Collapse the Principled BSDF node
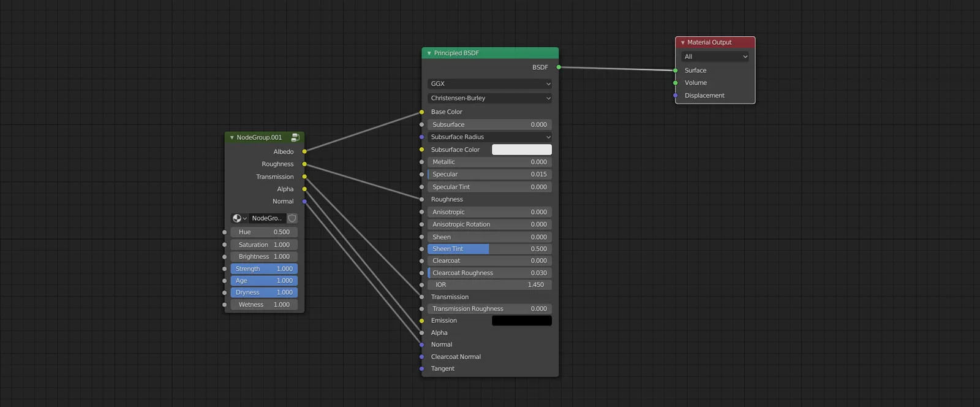The image size is (980, 407). pos(429,53)
